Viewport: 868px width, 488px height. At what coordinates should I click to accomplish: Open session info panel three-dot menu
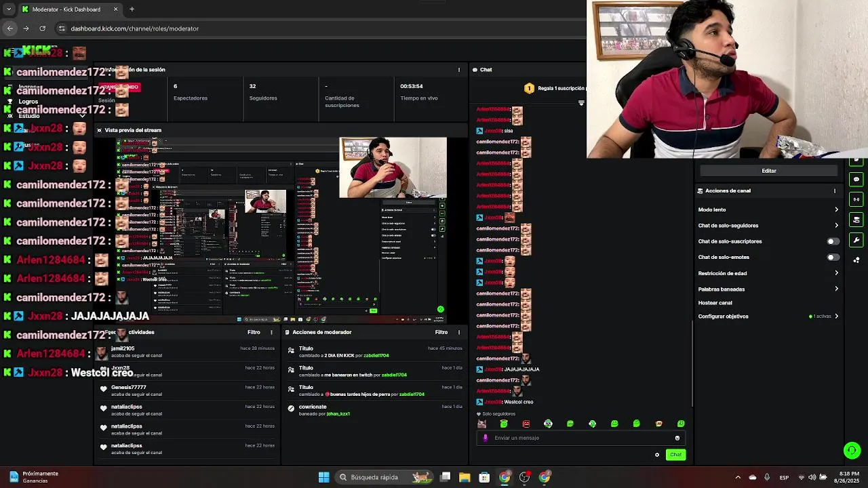coord(459,70)
